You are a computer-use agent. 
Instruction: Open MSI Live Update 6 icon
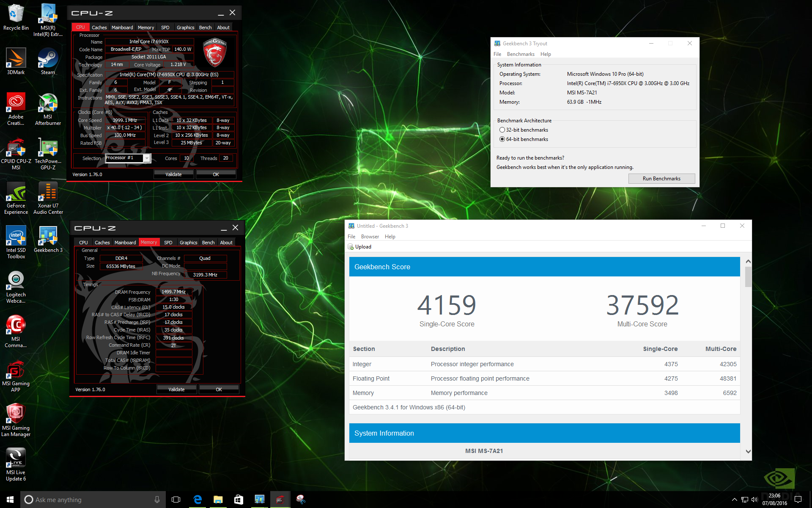pos(16,464)
